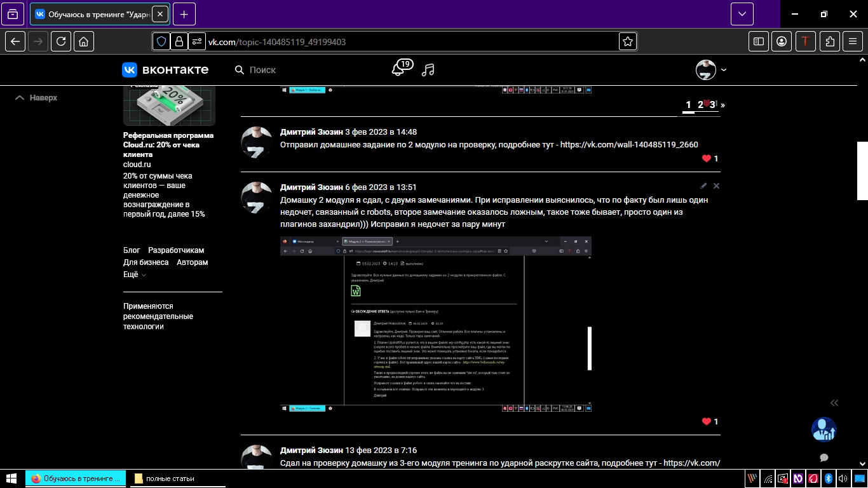Open 6 фев 2023 в 13:51 timestamp
This screenshot has height=488, width=868.
coord(381,187)
